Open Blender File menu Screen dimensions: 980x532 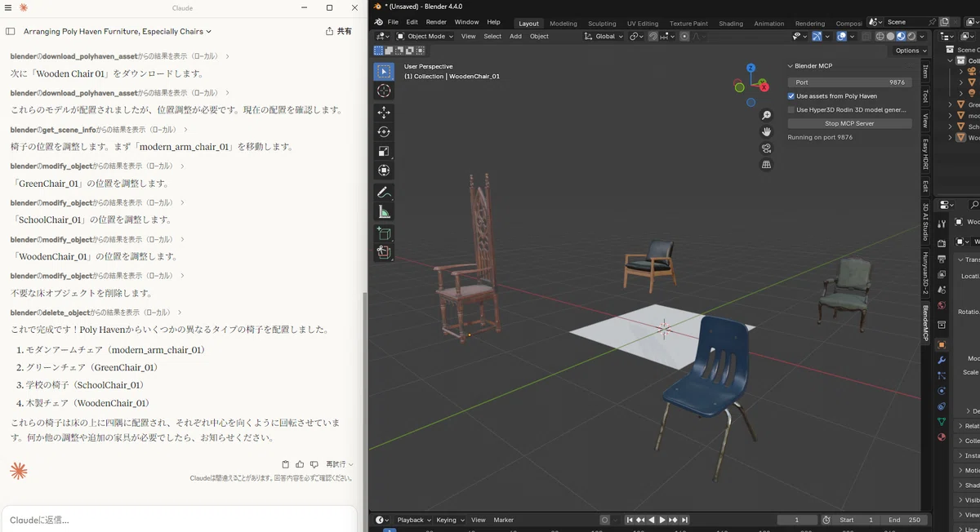click(x=393, y=22)
